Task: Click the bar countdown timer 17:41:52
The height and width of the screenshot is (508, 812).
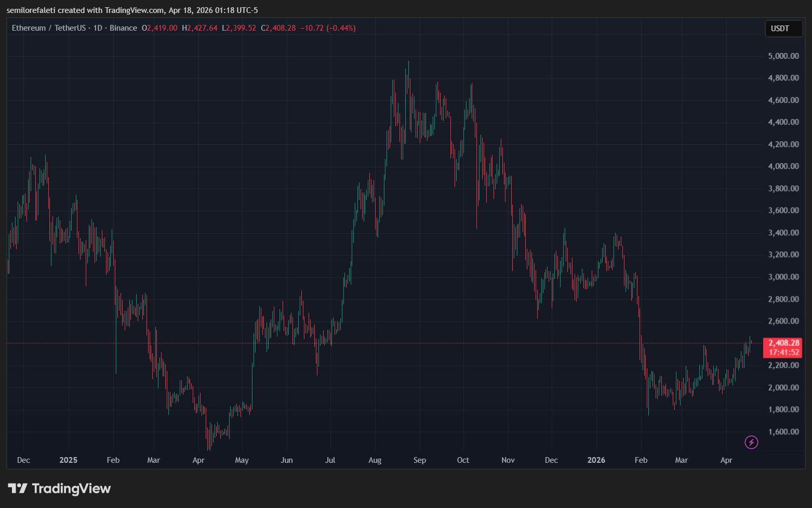Action: (781, 351)
